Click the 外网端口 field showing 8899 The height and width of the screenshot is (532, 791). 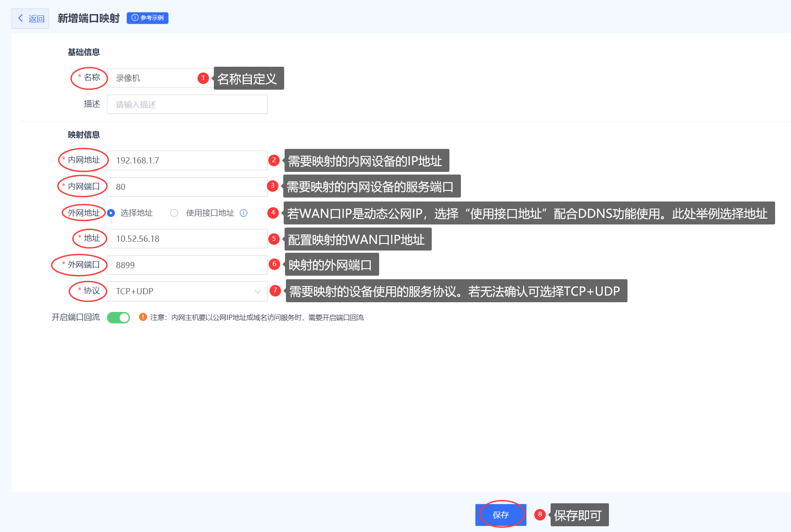coord(187,265)
